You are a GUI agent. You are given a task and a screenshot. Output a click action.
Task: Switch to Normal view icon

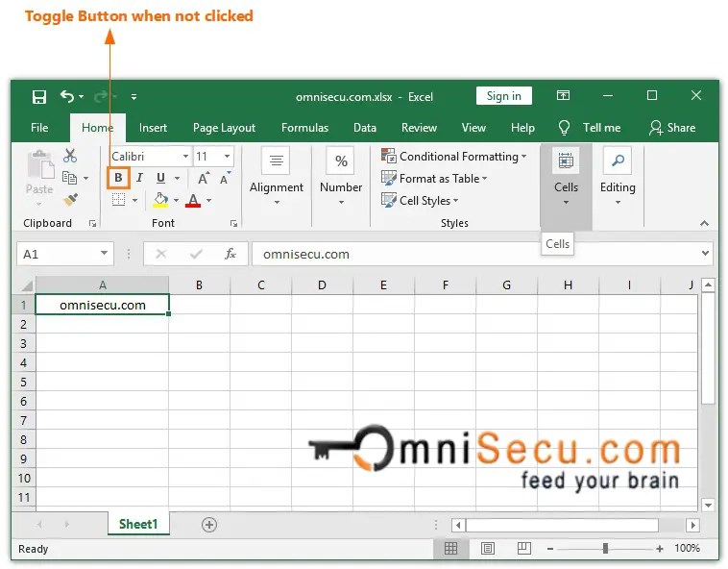tap(450, 549)
